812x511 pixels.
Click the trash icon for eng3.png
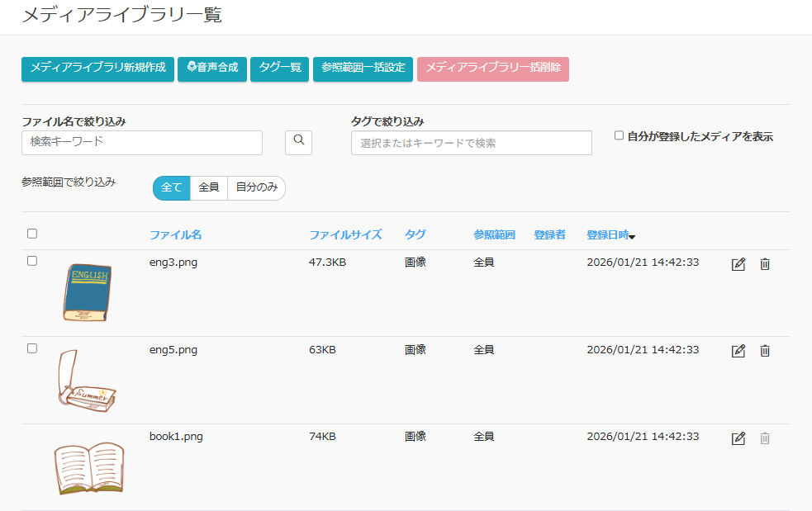pyautogui.click(x=765, y=264)
